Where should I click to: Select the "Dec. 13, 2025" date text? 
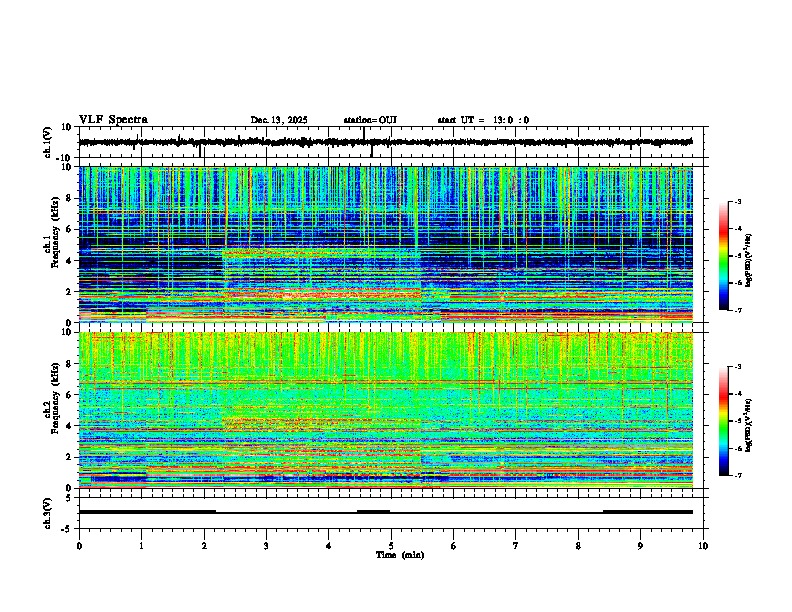279,120
